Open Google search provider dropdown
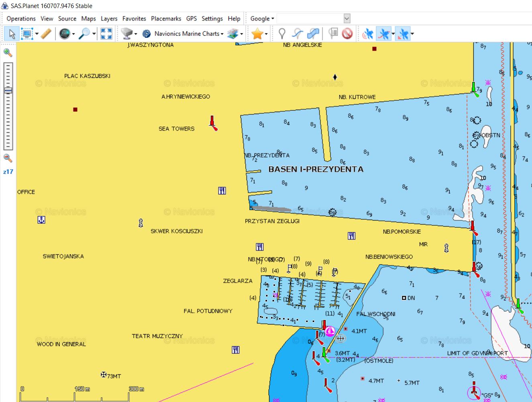Viewport: 532px width, 402px height. point(262,18)
